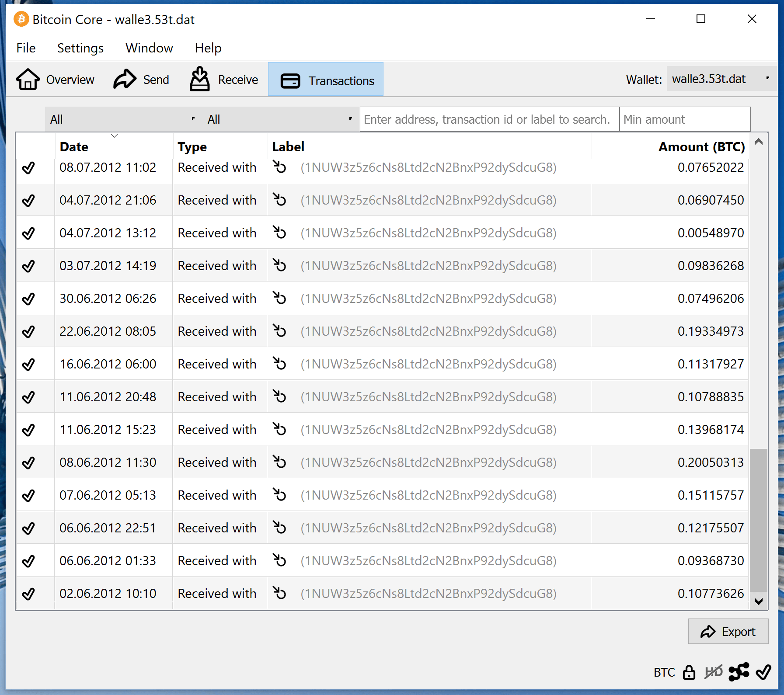
Task: Open the wallet selector showing walle3.53t.dat
Action: click(721, 79)
